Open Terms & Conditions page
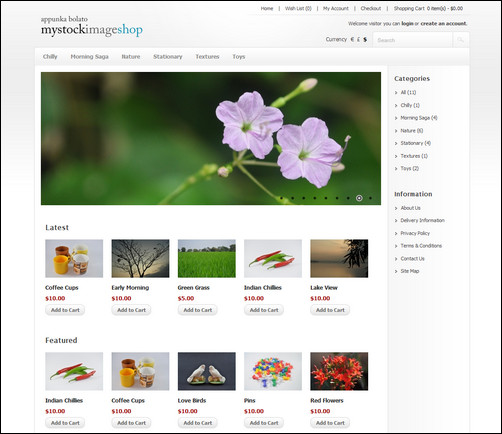The image size is (502, 434). pos(421,246)
